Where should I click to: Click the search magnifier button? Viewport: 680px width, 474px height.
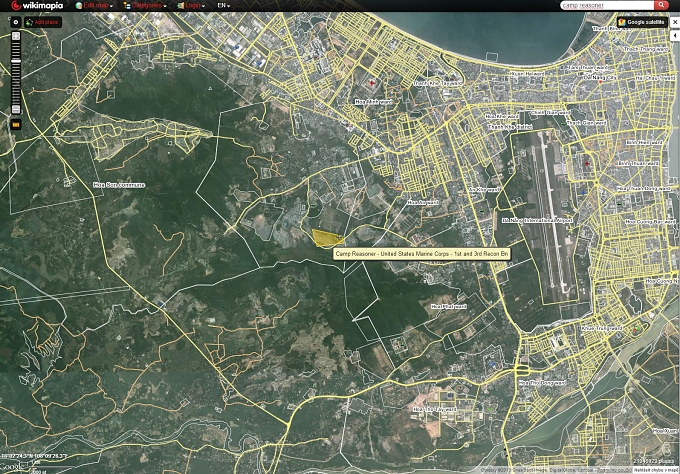click(662, 5)
